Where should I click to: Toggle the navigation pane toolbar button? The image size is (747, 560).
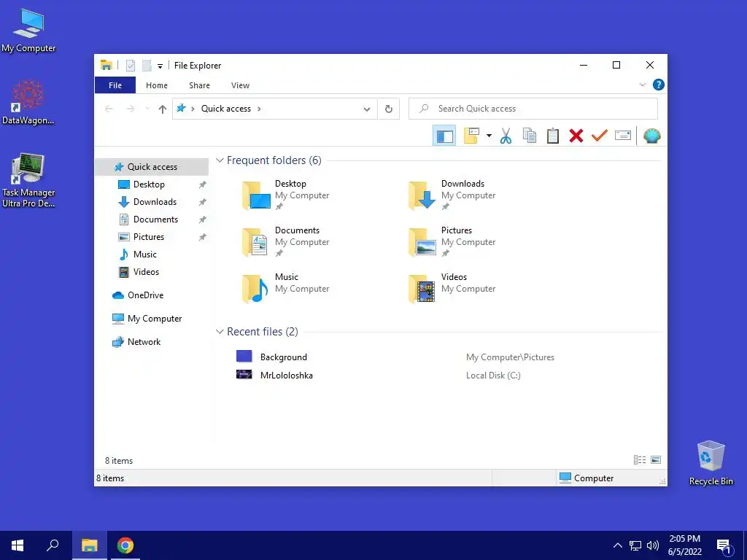pyautogui.click(x=444, y=136)
